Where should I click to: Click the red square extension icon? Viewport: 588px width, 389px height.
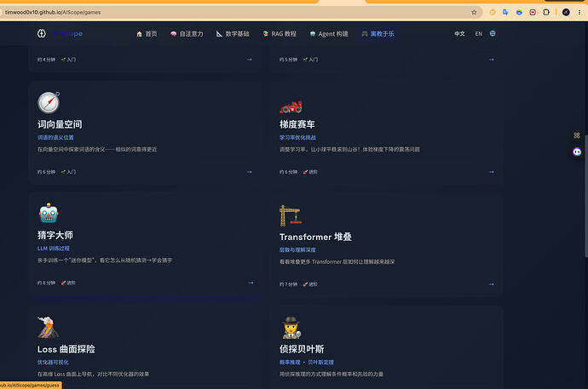tap(533, 13)
